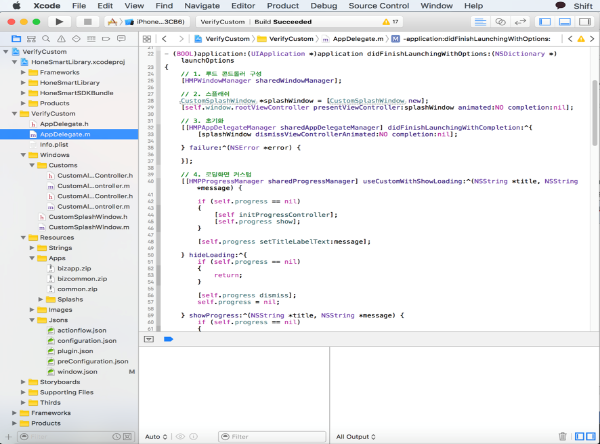This screenshot has height=444, width=600.
Task: Open the Navigate menu
Action: [202, 6]
